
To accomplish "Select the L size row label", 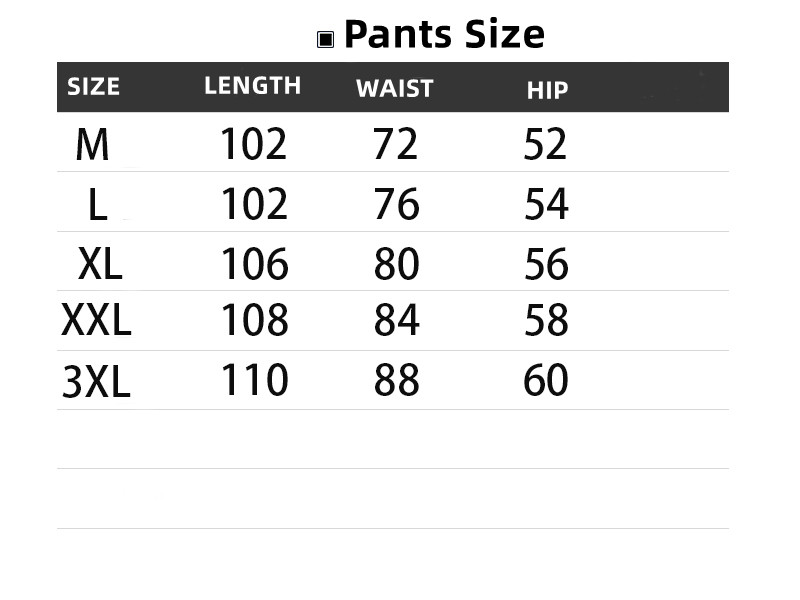I will (97, 206).
